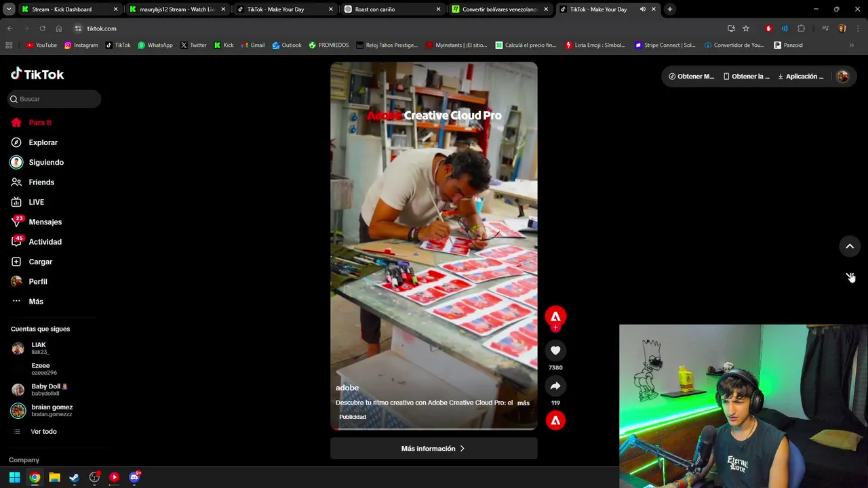Reload the page
The width and height of the screenshot is (868, 488).
[42, 28]
